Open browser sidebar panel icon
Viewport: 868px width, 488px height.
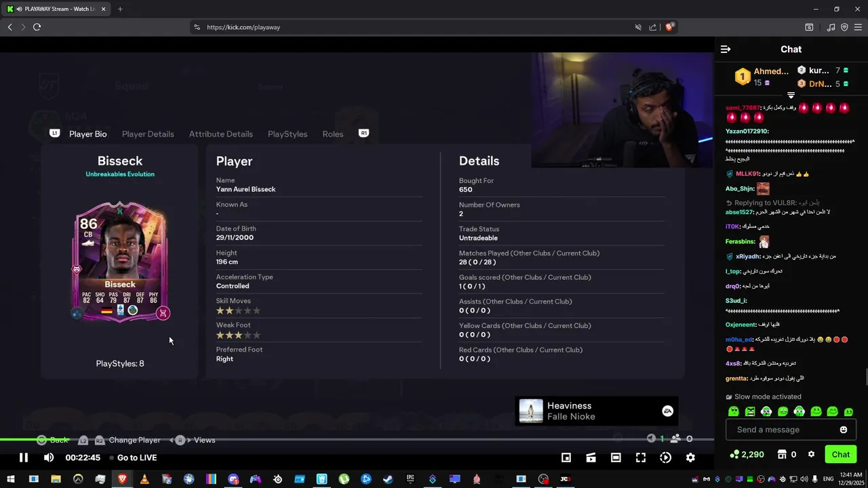809,27
